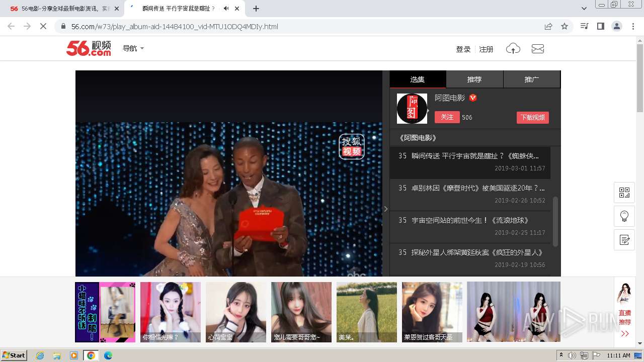Switch to the 推荐 tab

click(474, 79)
